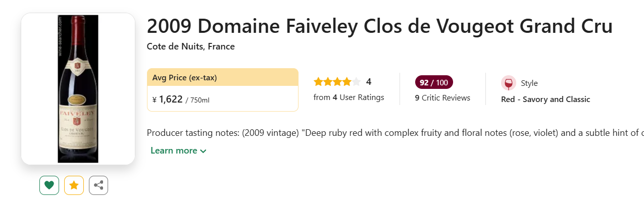Toggle the yellow star rating icon
Image resolution: width=644 pixels, height=200 pixels.
[74, 185]
